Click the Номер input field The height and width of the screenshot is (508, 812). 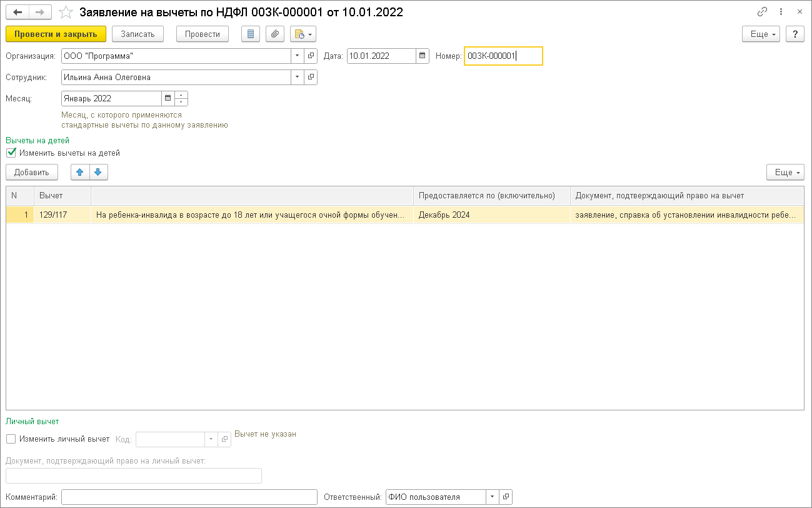point(503,56)
